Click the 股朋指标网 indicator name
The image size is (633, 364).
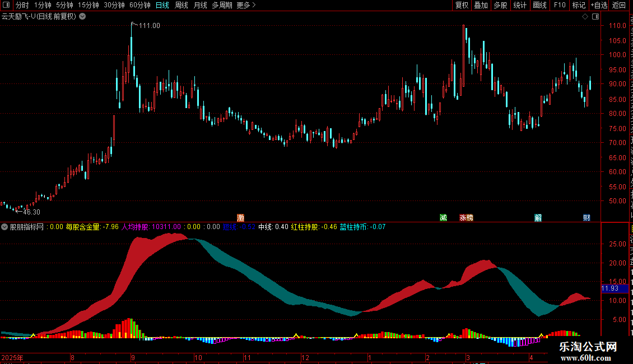27,227
